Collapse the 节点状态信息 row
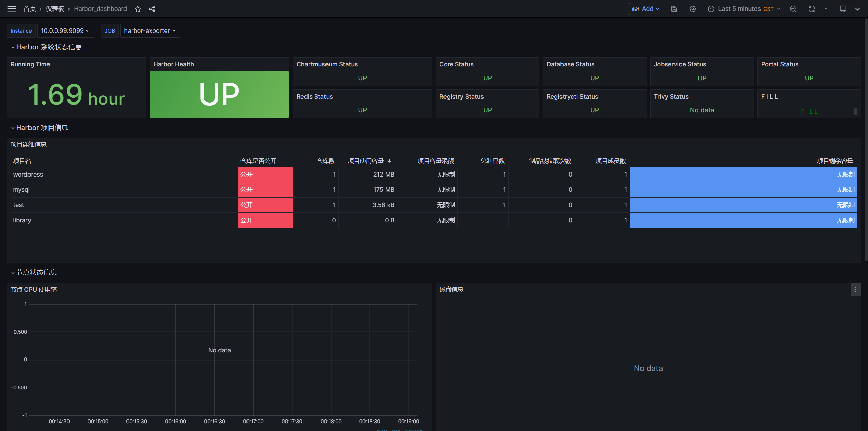This screenshot has width=868, height=431. pyautogui.click(x=37, y=272)
